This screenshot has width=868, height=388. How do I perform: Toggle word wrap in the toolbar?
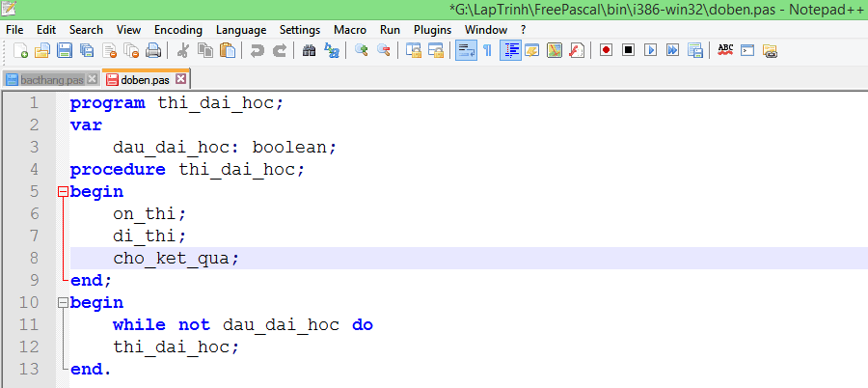tap(466, 50)
